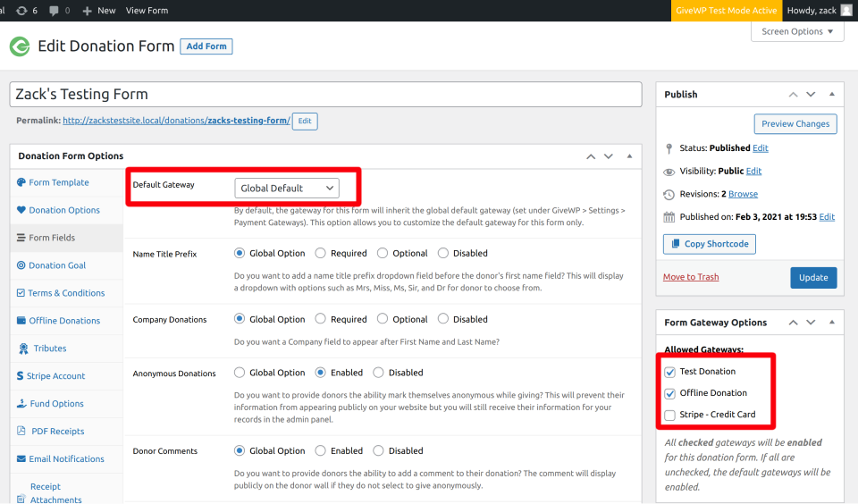Open the zacks-testing-form permalink URL
Viewport: 858px width, 504px height.
176,121
